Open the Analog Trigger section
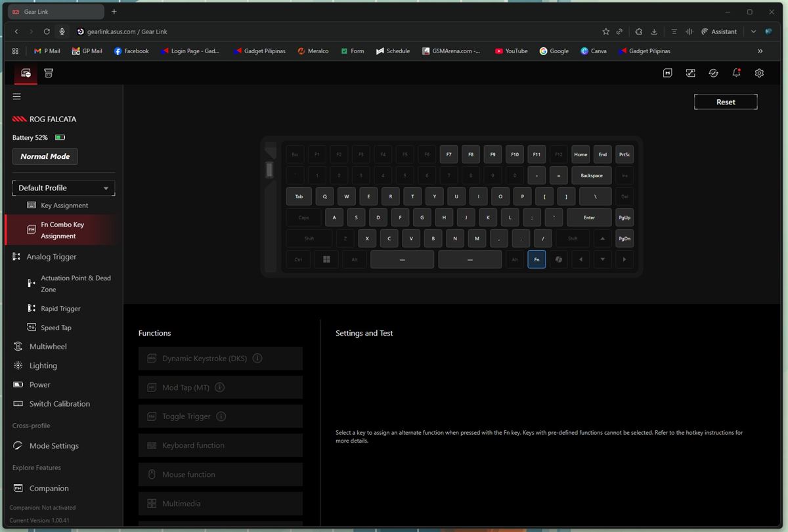Screen dimensions: 788x532 tap(51, 257)
